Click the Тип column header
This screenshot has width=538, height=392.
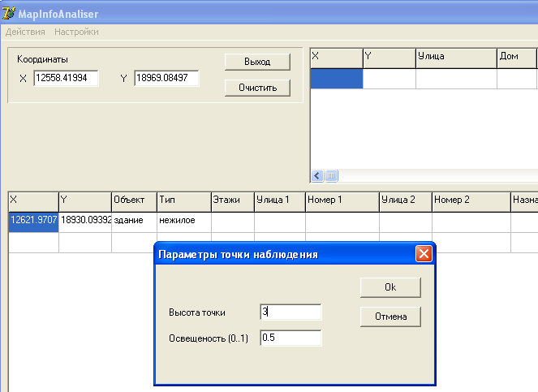point(184,202)
